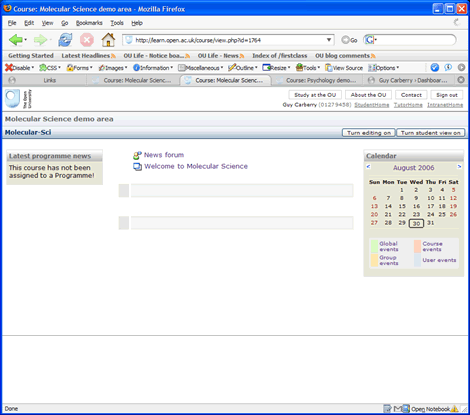Open the OU blog comments bookmark

(345, 56)
